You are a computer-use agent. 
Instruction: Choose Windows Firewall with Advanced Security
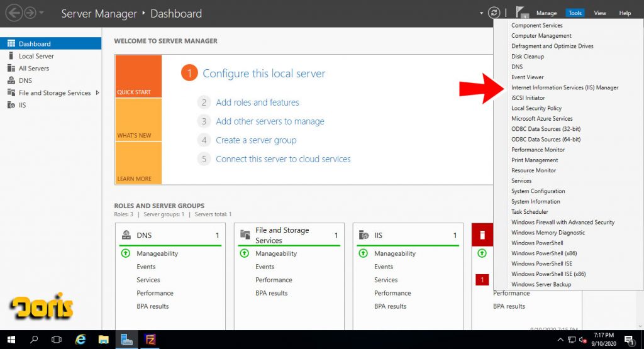tap(563, 222)
